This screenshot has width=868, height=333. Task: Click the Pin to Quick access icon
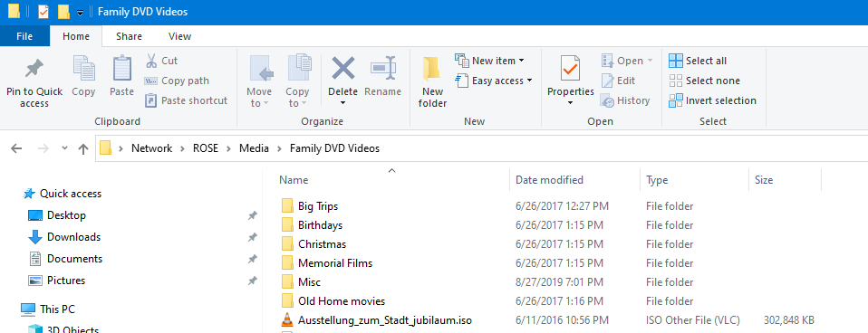click(x=34, y=69)
